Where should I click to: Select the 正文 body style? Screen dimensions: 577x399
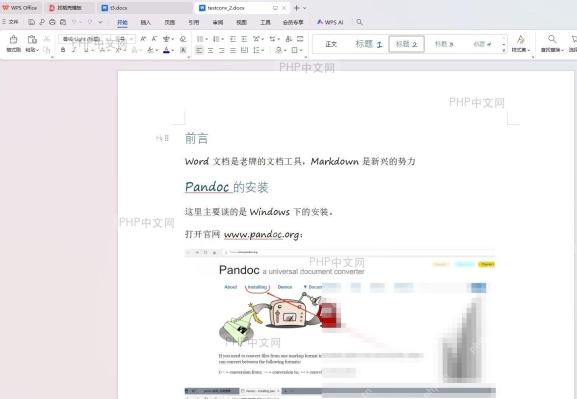(x=331, y=44)
